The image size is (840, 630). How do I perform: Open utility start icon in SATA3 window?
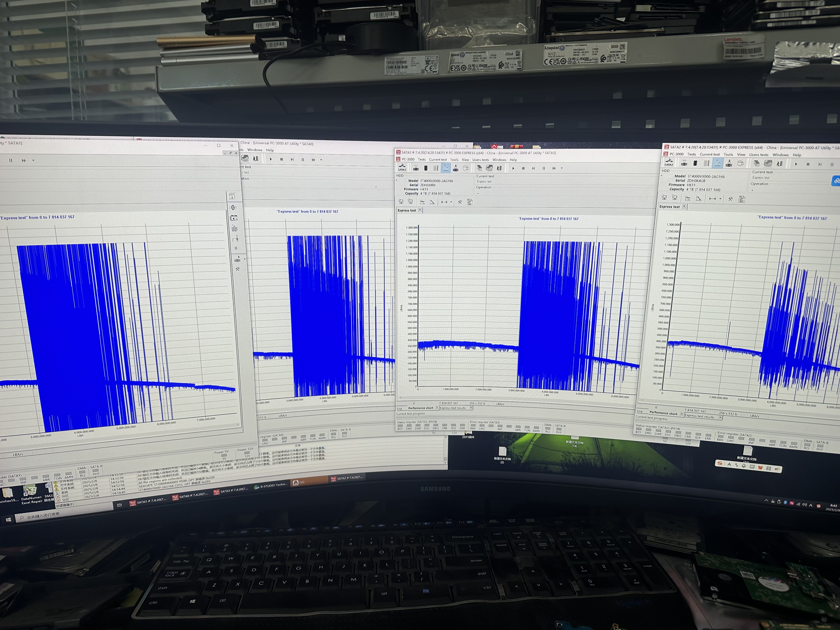click(x=416, y=168)
